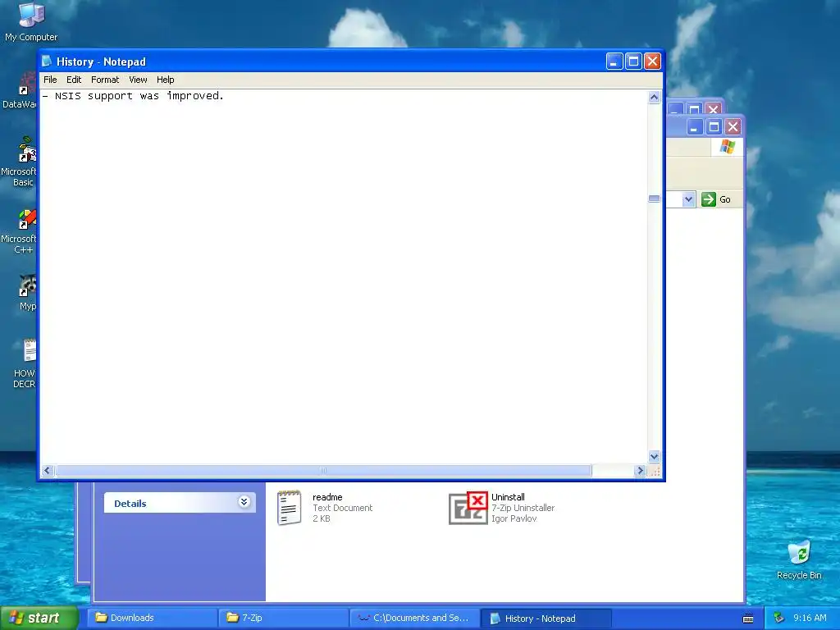840x630 pixels.
Task: Switch to C:\Documents and Se... taskbar button
Action: coord(414,618)
